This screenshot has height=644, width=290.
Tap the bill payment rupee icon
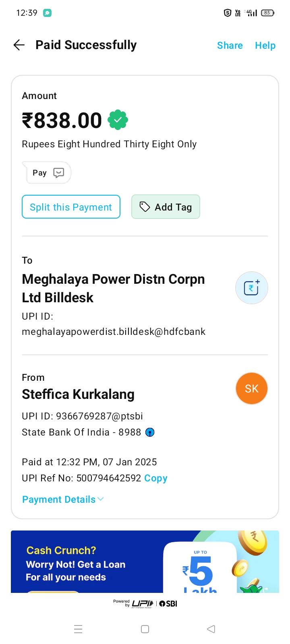251,288
